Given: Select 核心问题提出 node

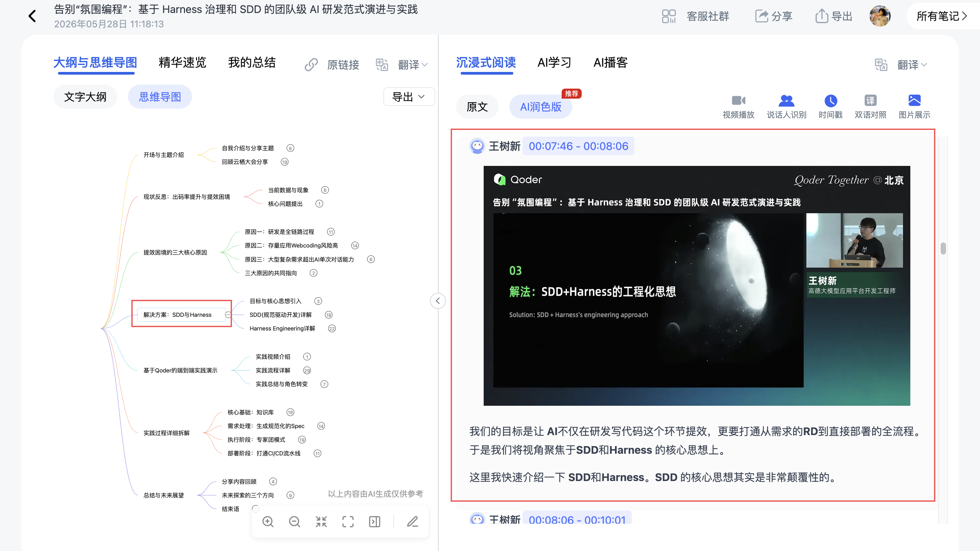Looking at the screenshot, I should pos(285,204).
